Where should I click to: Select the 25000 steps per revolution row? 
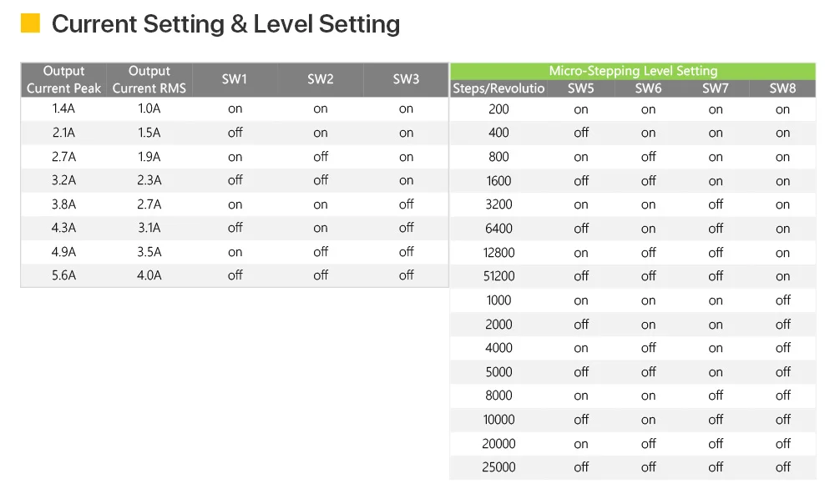[633, 467]
